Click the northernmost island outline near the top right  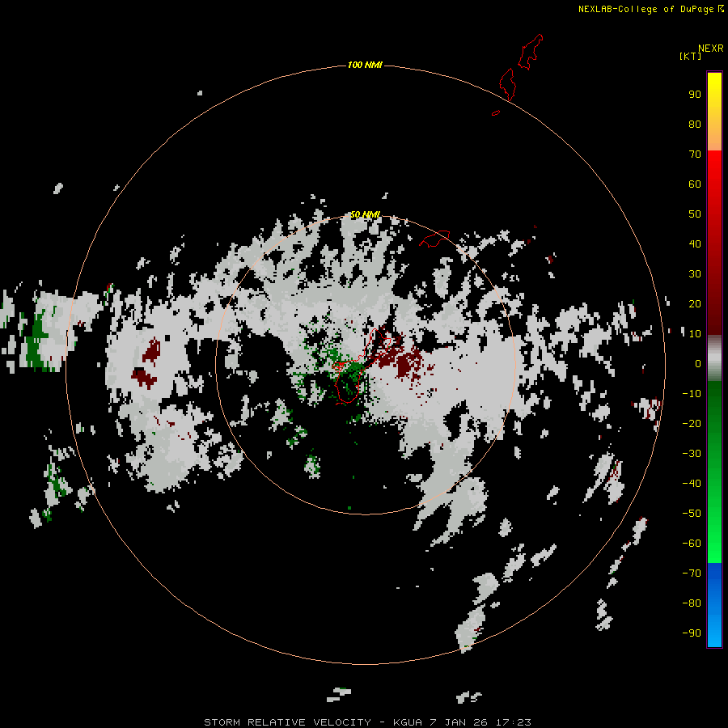[x=531, y=52]
